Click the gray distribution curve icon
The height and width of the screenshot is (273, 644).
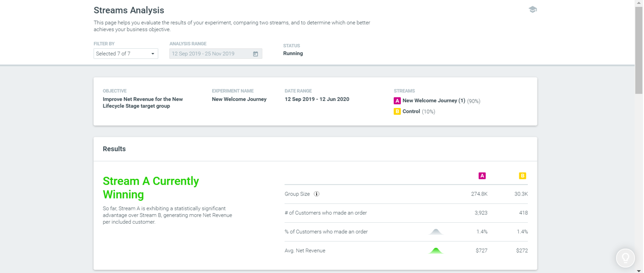[436, 232]
